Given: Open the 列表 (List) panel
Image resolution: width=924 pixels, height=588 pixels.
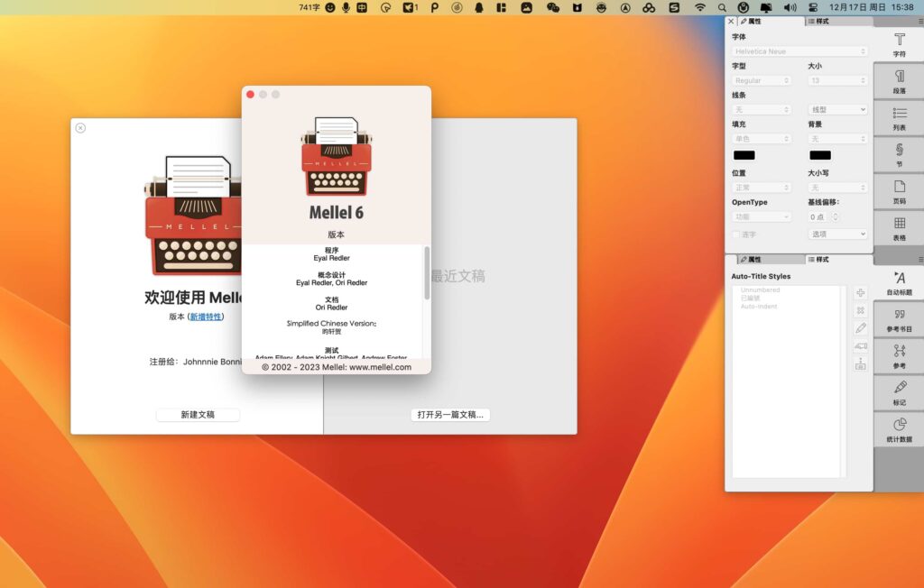Looking at the screenshot, I should pos(899,115).
